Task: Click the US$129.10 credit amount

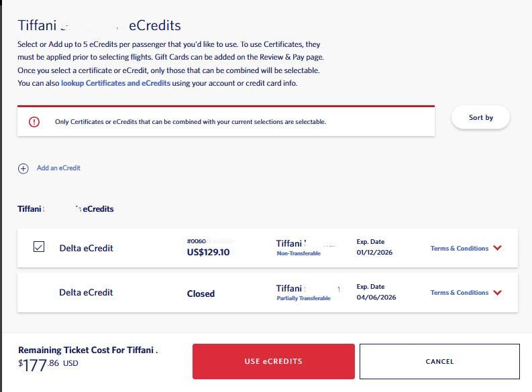Action: [208, 253]
